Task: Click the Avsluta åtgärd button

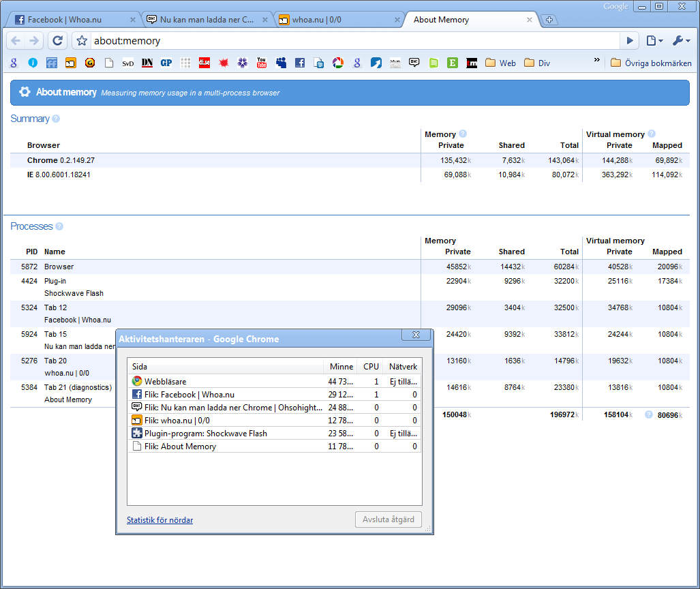Action: pos(389,519)
